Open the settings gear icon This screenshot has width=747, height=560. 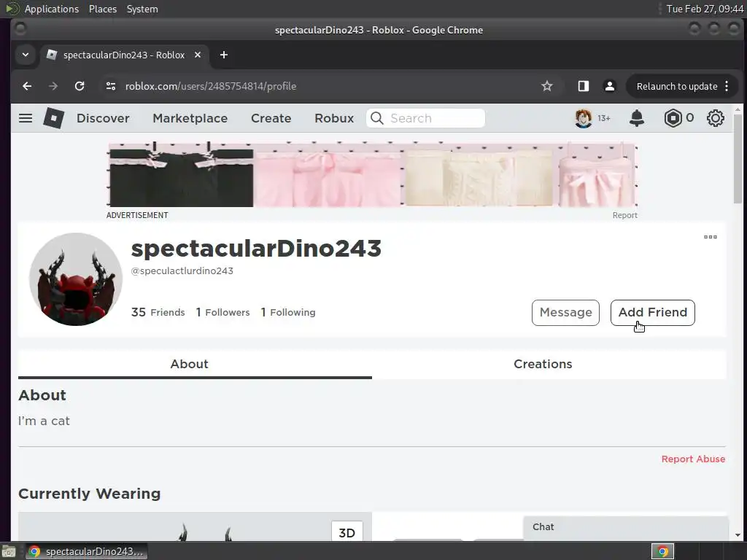(x=715, y=118)
